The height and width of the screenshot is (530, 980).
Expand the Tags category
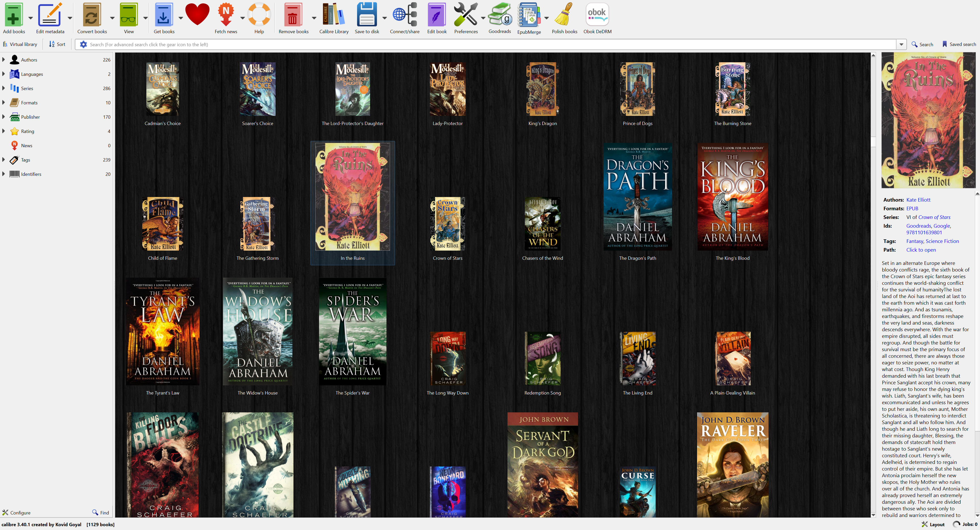point(3,160)
